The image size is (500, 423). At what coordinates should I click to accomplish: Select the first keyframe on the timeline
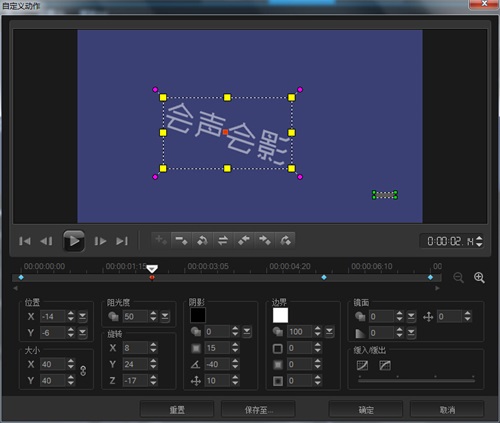pyautogui.click(x=21, y=277)
